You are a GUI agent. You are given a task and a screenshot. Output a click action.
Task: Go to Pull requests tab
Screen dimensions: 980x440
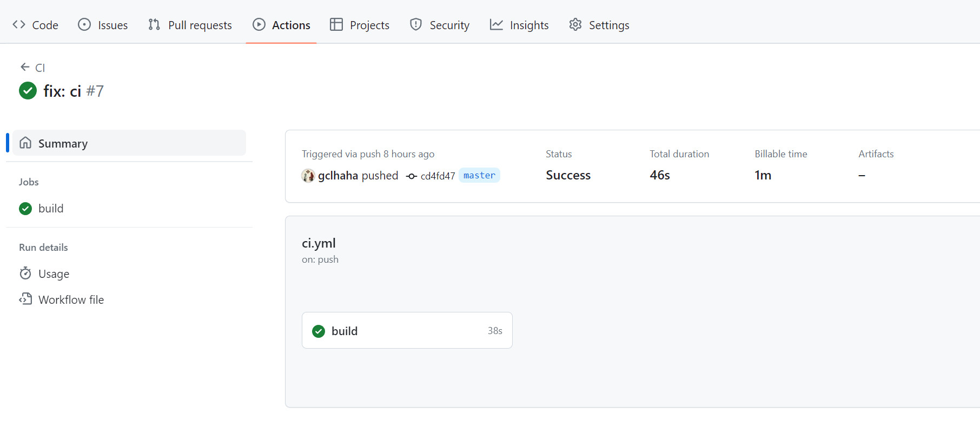(190, 25)
